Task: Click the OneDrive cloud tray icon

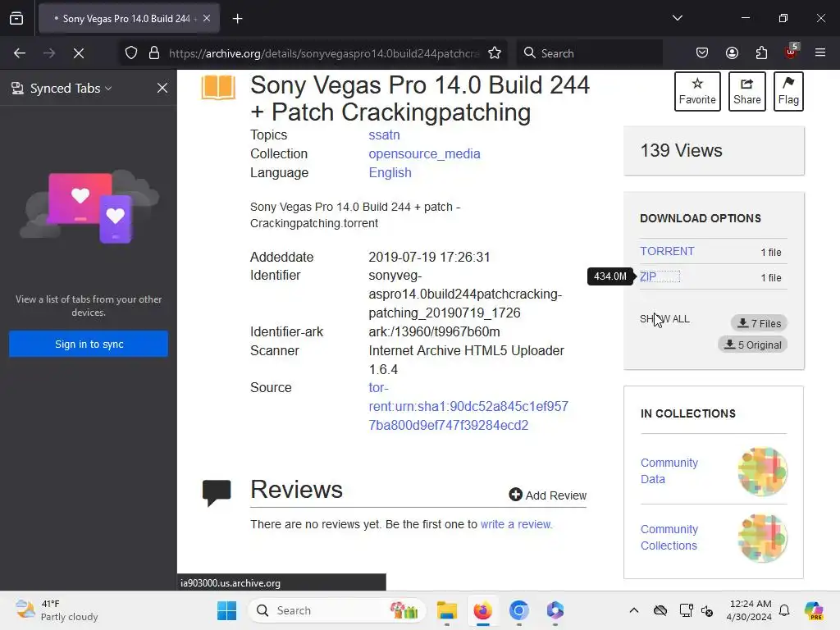Action: point(660,610)
